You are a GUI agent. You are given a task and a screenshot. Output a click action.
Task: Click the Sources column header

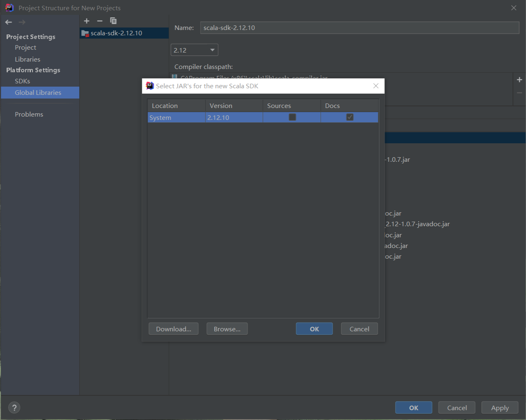pyautogui.click(x=292, y=106)
